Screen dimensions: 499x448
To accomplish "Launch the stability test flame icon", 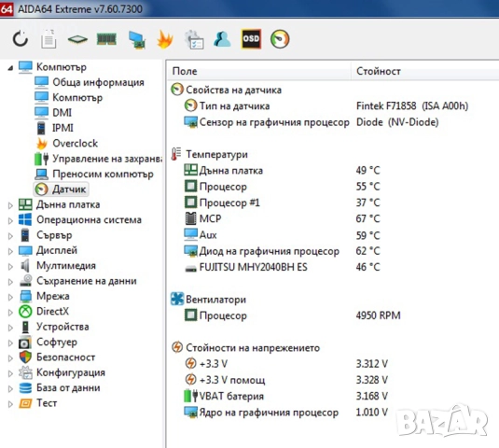I will tap(165, 39).
